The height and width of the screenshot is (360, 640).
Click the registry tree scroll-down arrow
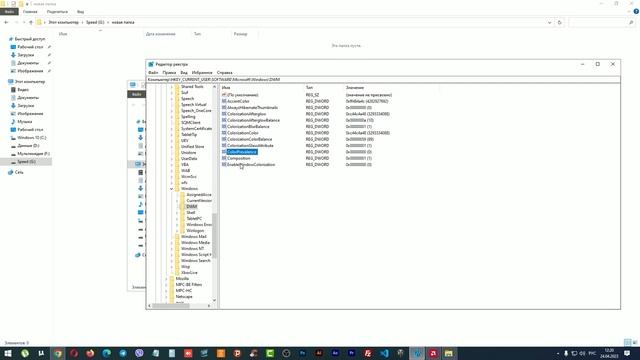214,300
